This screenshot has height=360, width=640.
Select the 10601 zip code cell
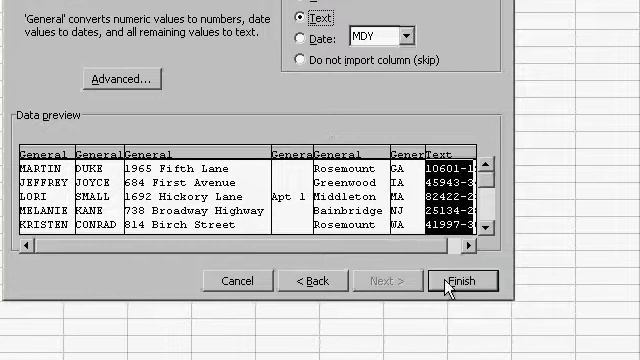(450, 169)
